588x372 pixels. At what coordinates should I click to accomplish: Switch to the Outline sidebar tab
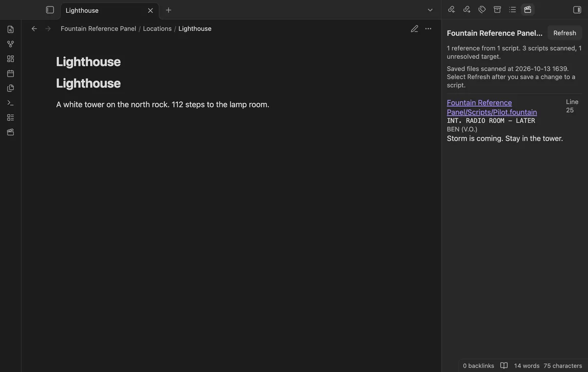tap(513, 10)
